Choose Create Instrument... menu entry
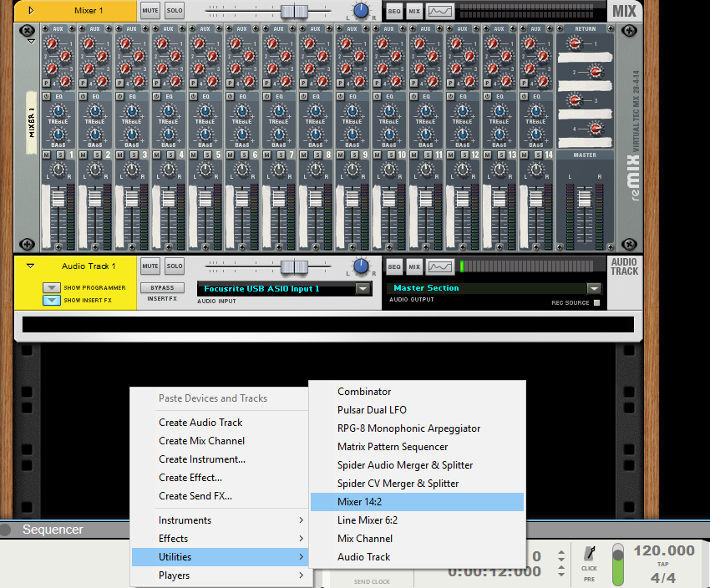This screenshot has width=710, height=588. [220, 459]
